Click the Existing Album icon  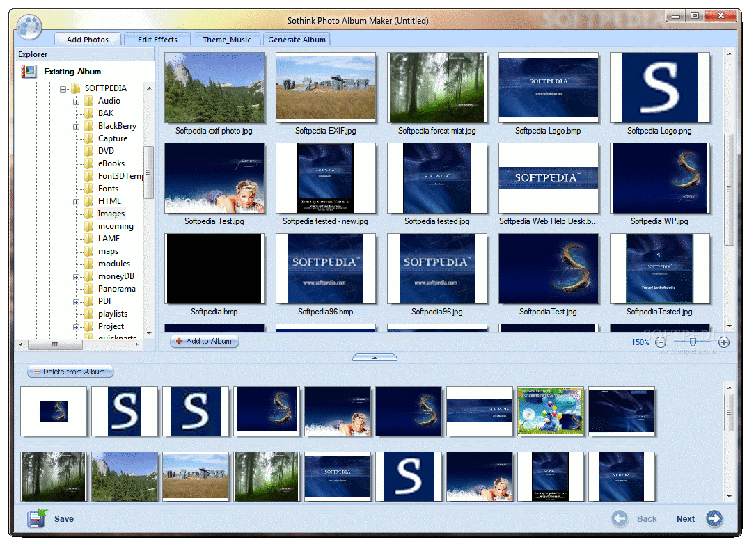(x=29, y=72)
